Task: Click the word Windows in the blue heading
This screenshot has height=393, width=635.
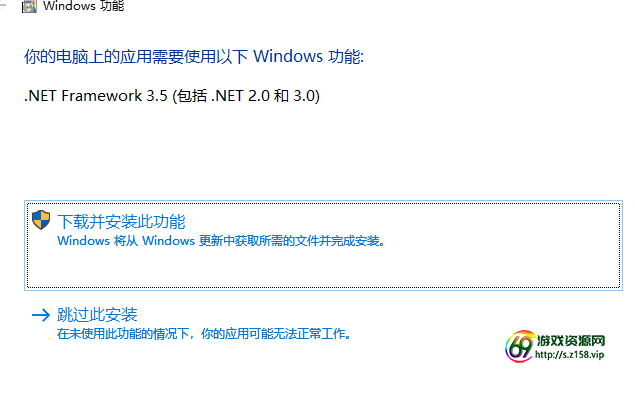Action: click(x=288, y=56)
